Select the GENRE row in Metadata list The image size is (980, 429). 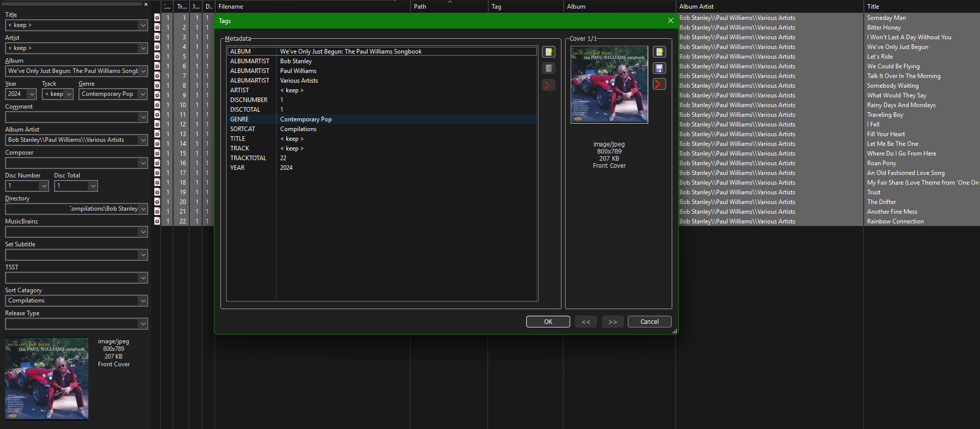[x=306, y=119]
